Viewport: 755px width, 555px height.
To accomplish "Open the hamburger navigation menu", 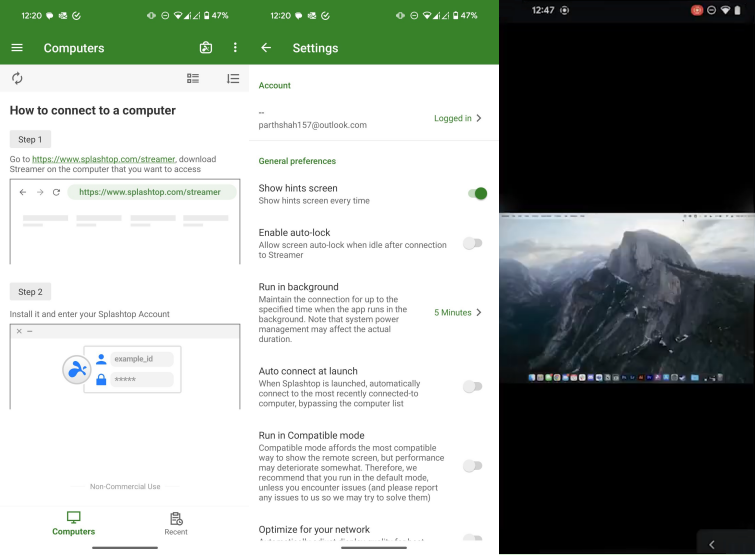I will tap(17, 48).
